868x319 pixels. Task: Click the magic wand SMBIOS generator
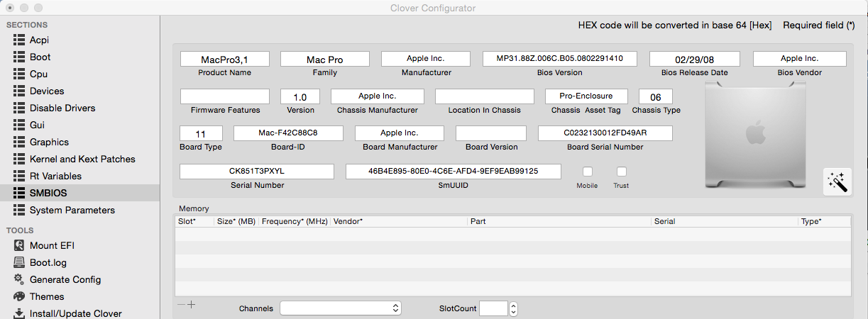coord(837,181)
